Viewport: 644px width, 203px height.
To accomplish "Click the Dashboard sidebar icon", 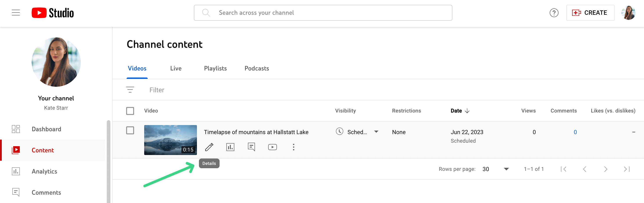I will 16,129.
